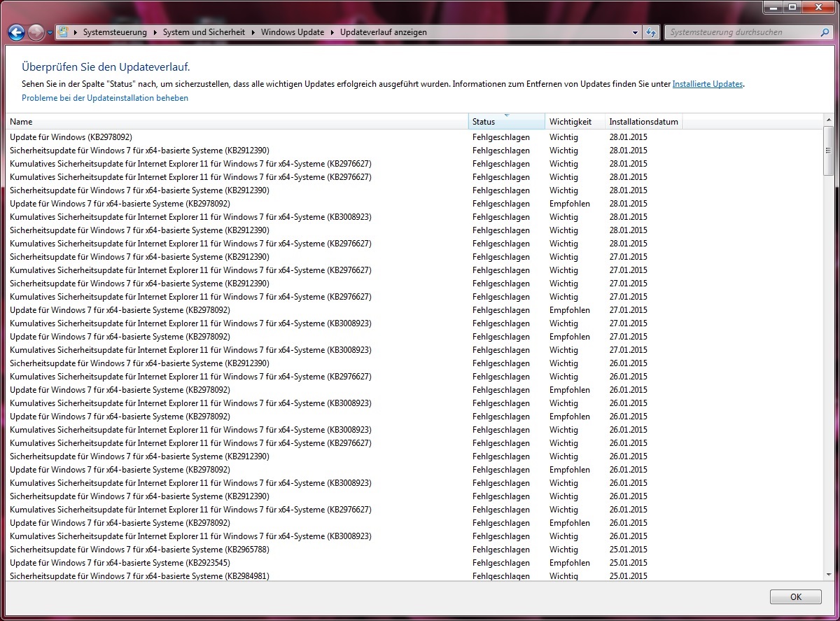Expand arrow after Systemsteuerung breadcrumb
This screenshot has height=621, width=840.
point(155,32)
